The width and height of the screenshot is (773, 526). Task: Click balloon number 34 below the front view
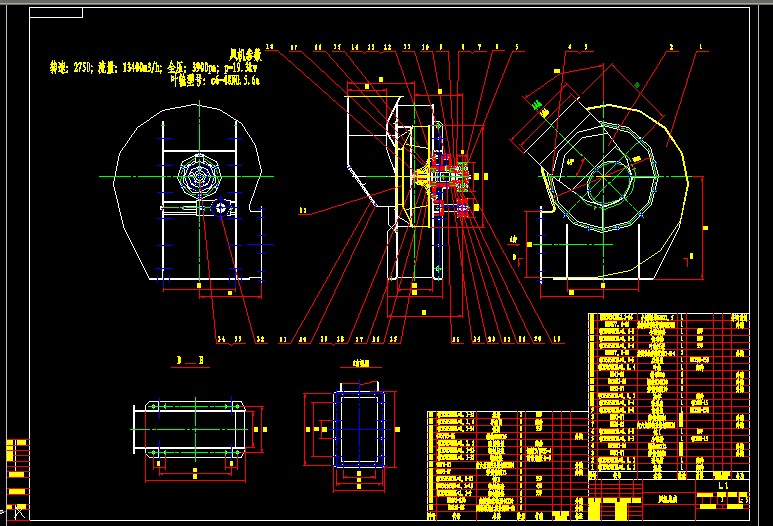click(x=221, y=339)
